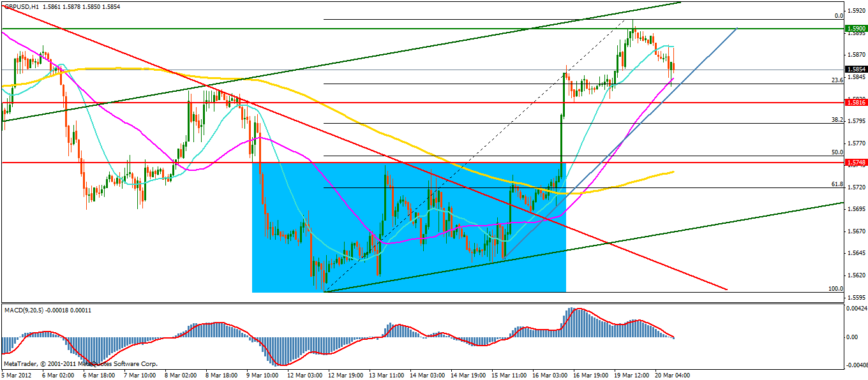Select the 23.6 Fibonacci level label
868x380 pixels.
tap(837, 80)
